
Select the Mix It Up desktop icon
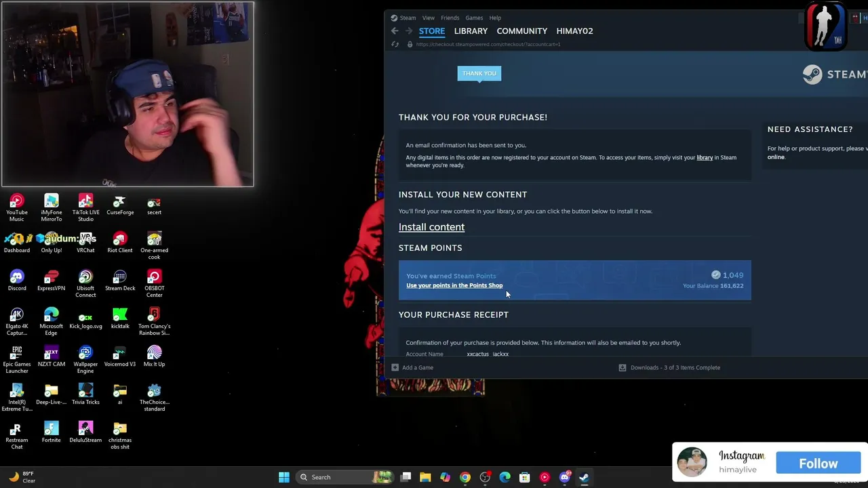154,357
